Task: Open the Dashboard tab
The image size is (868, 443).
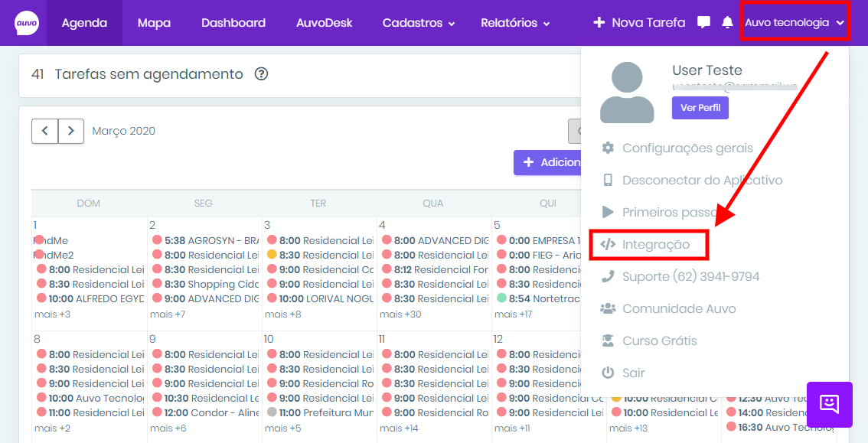Action: 233,23
